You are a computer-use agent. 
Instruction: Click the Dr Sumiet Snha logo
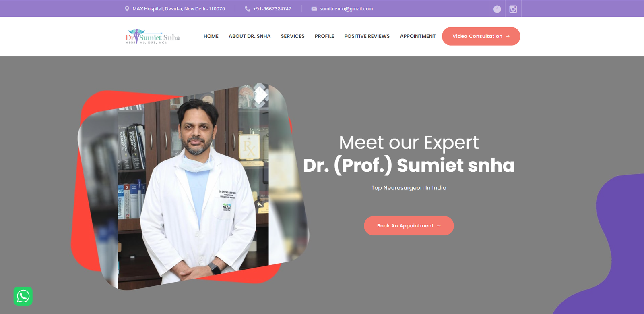(153, 36)
